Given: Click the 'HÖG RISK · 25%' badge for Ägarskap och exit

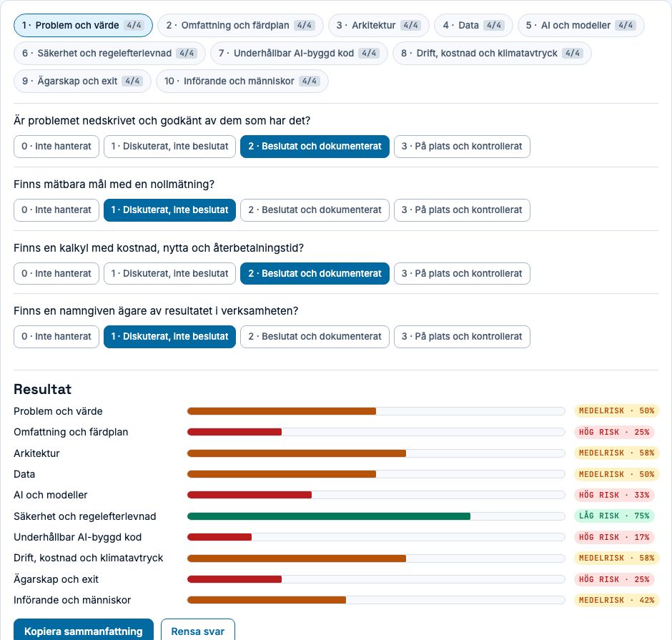Looking at the screenshot, I should (x=614, y=579).
